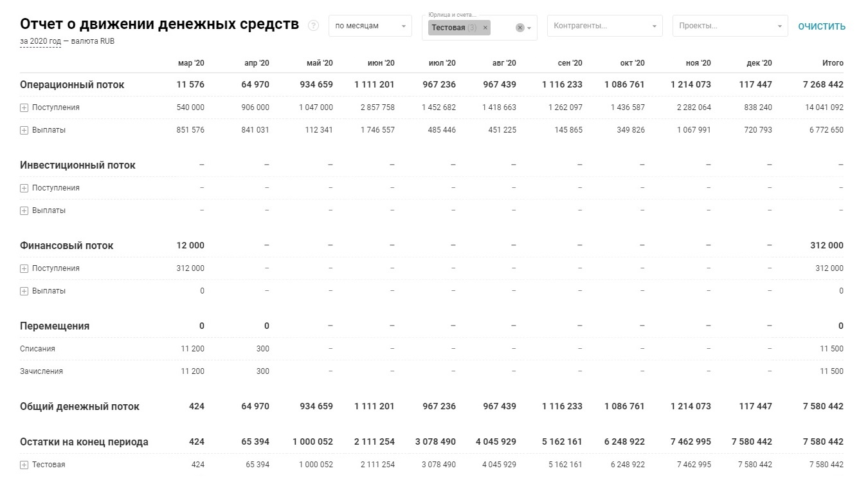Expand Поступления under Операционный поток

24,107
